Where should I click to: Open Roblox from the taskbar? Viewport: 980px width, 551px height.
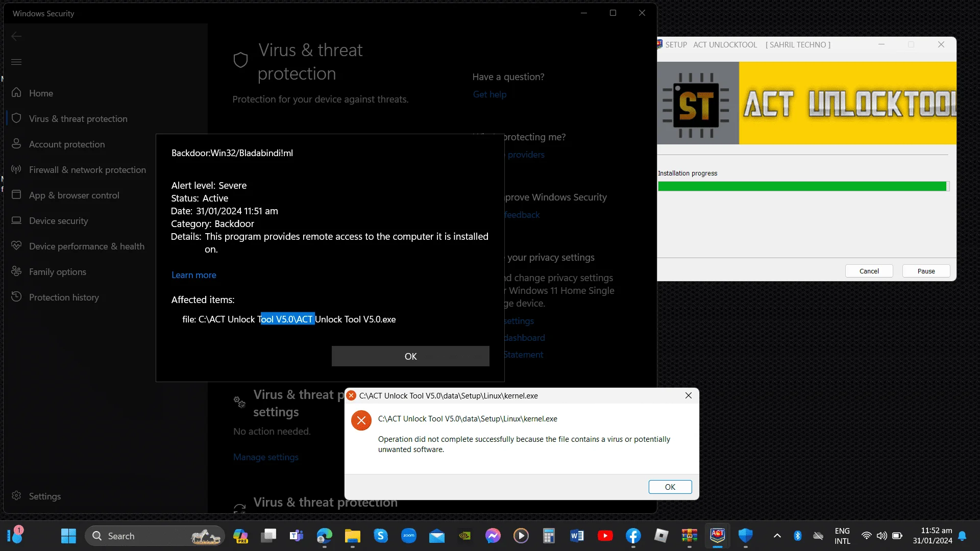click(661, 536)
